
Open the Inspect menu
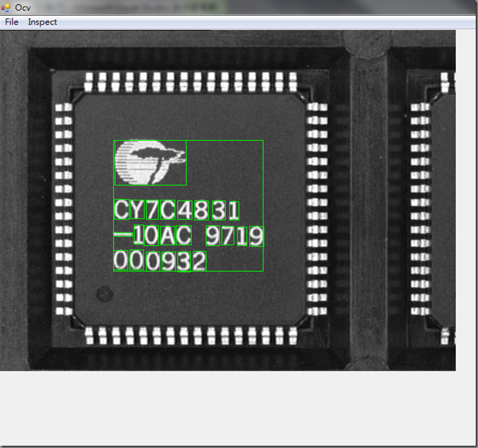[x=43, y=22]
